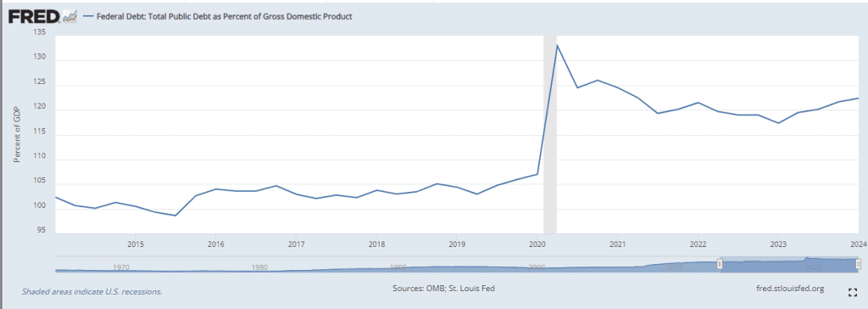Viewport: 868px width, 309px height.
Task: Click the fred.stlouisfed.org link
Action: [790, 289]
